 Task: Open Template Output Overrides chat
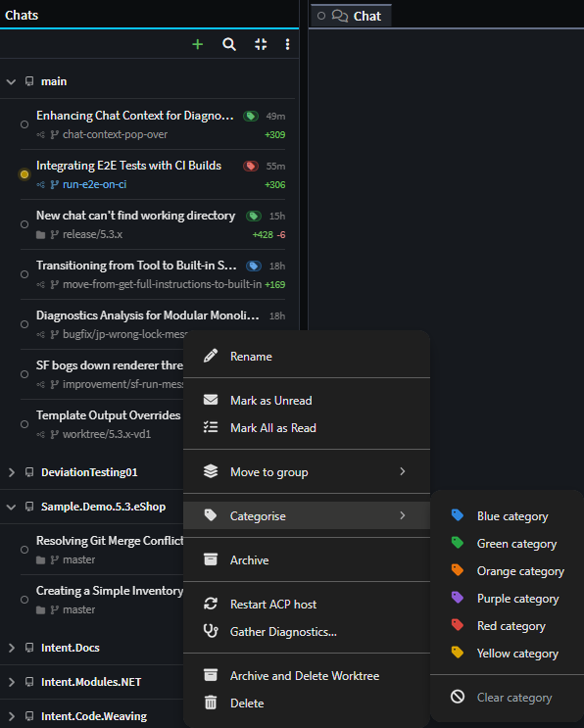tap(108, 415)
